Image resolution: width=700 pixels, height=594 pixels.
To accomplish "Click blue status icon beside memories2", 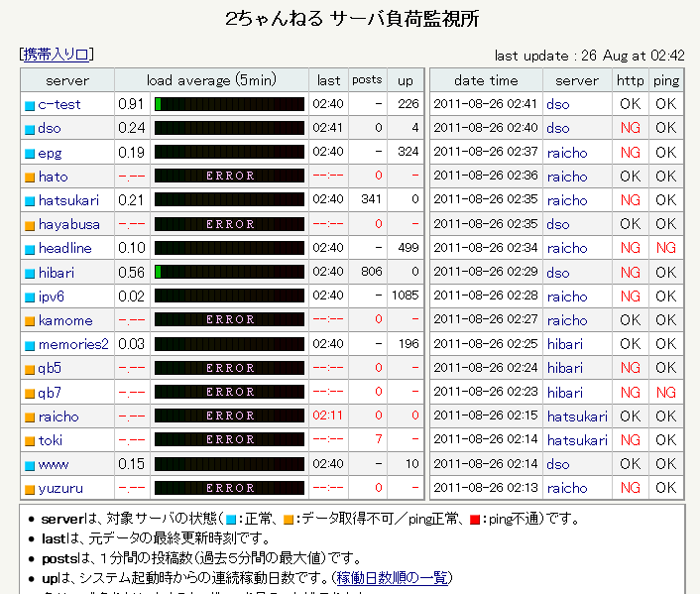I will click(x=30, y=346).
